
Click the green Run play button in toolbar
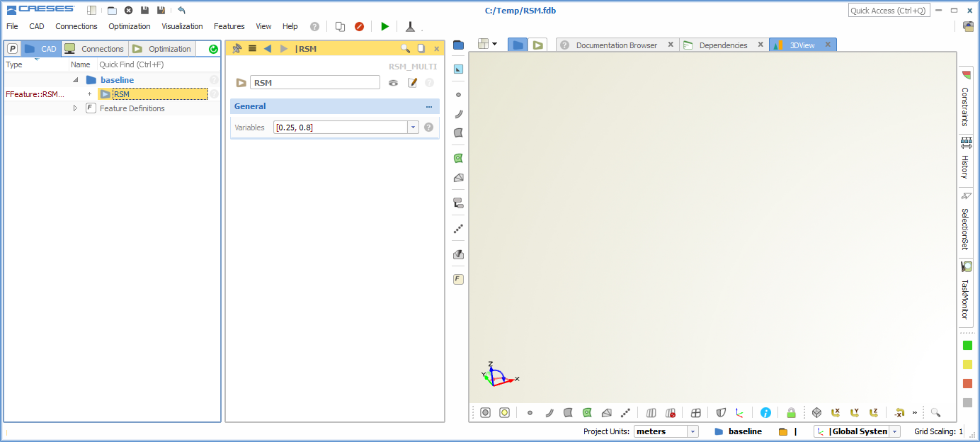coord(384,26)
